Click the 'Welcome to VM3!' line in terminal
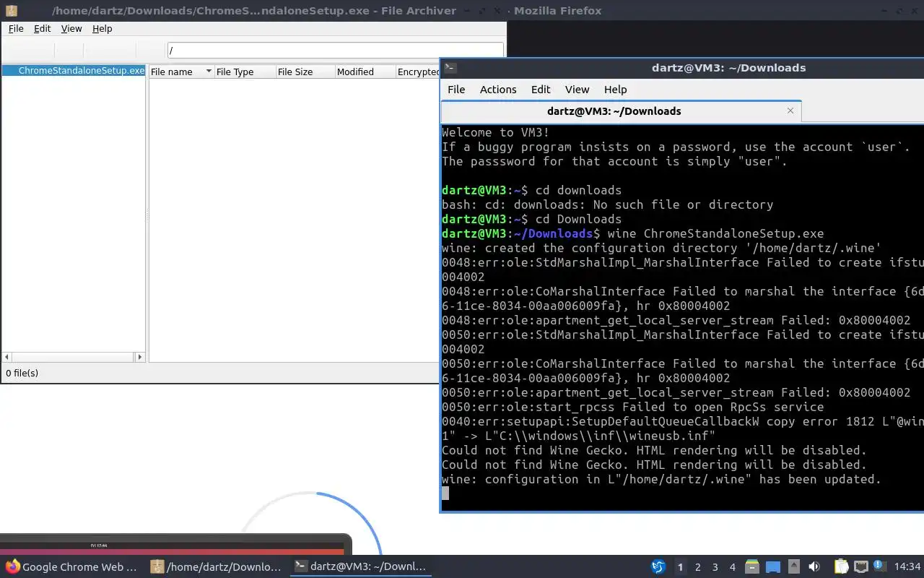The width and height of the screenshot is (924, 578). (x=495, y=132)
